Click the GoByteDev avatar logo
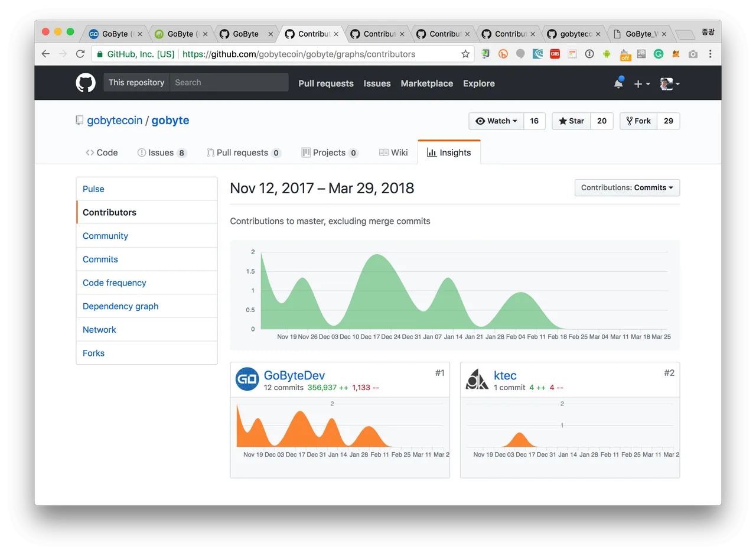This screenshot has width=756, height=555. coord(247,379)
